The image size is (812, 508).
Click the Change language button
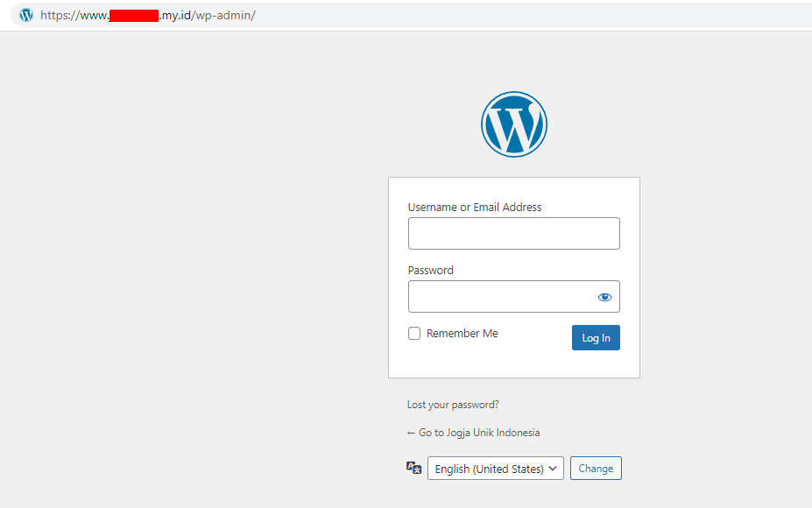[x=596, y=469]
